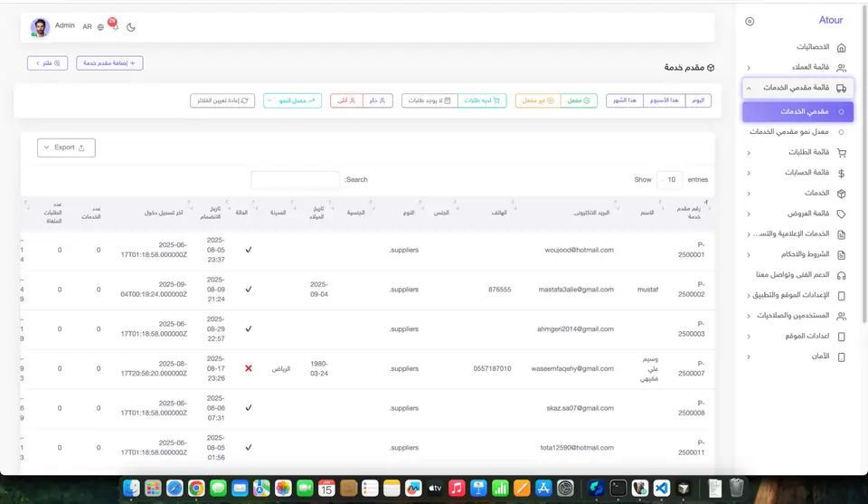
Task: Click email waseemfaqehy@gmail.com cell
Action: pyautogui.click(x=572, y=369)
